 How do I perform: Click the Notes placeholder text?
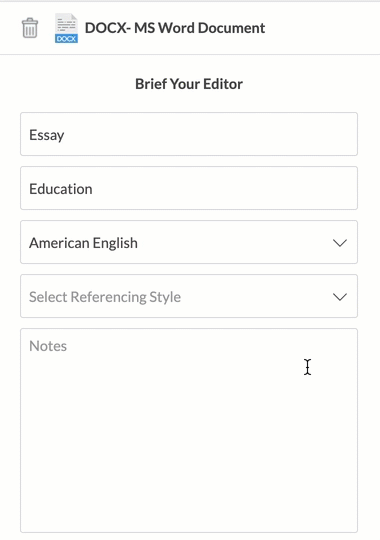(48, 346)
